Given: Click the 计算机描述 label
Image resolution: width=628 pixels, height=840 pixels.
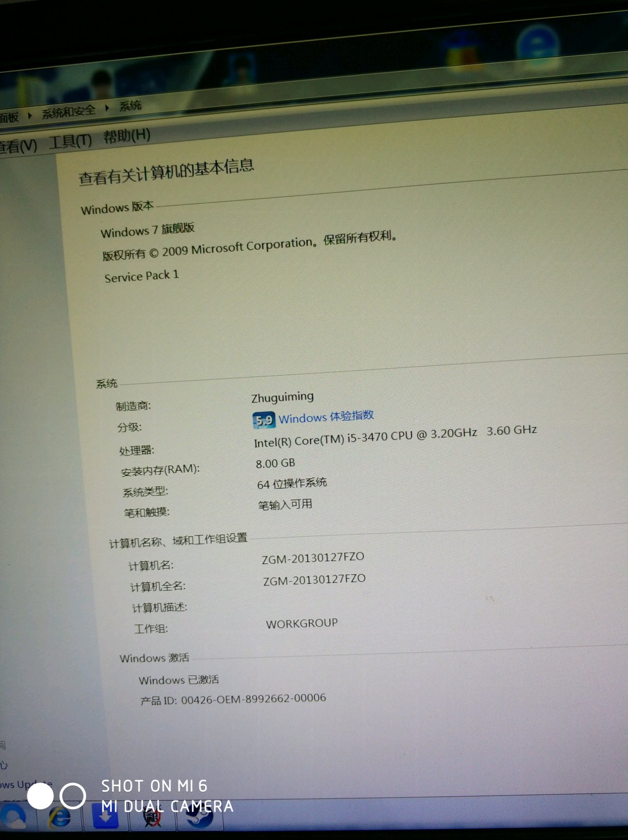Looking at the screenshot, I should click(x=160, y=608).
